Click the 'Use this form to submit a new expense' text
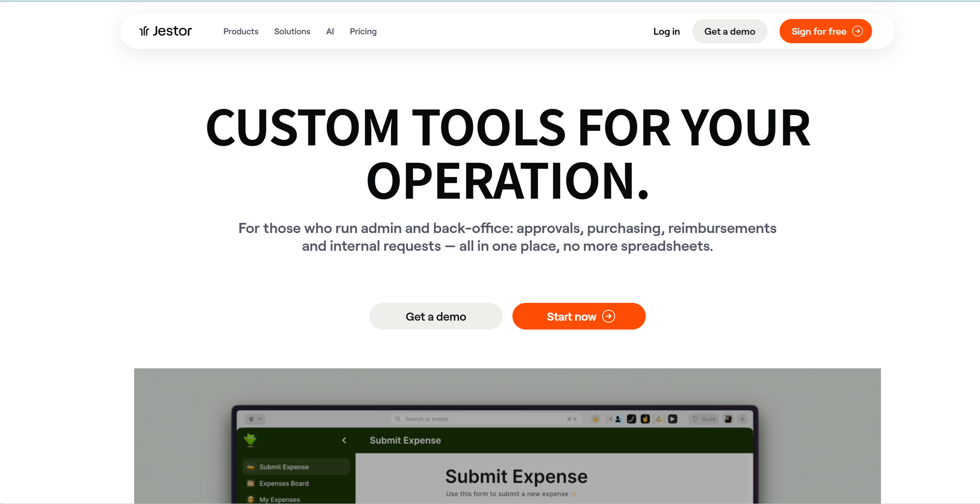 tap(507, 493)
